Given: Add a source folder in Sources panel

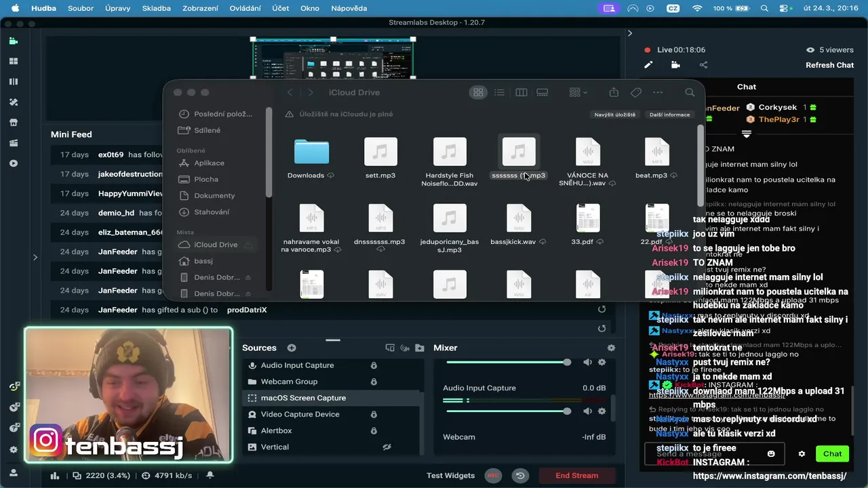Looking at the screenshot, I should (x=420, y=348).
